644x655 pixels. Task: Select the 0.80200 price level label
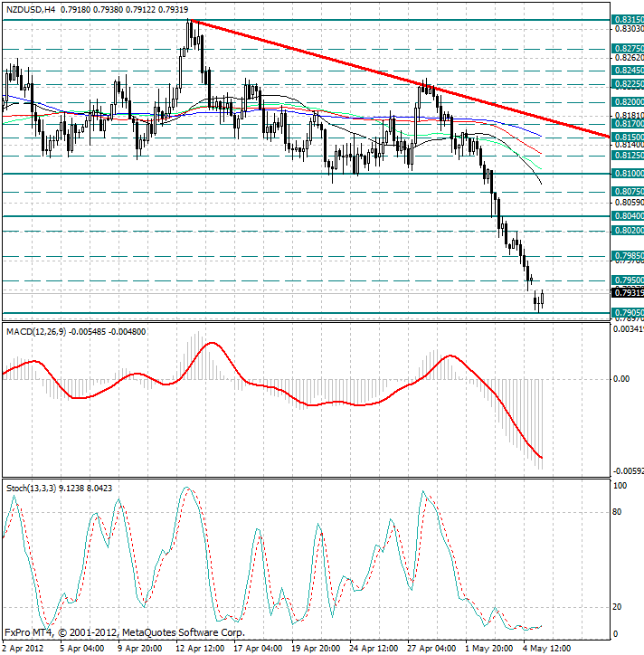(x=628, y=231)
